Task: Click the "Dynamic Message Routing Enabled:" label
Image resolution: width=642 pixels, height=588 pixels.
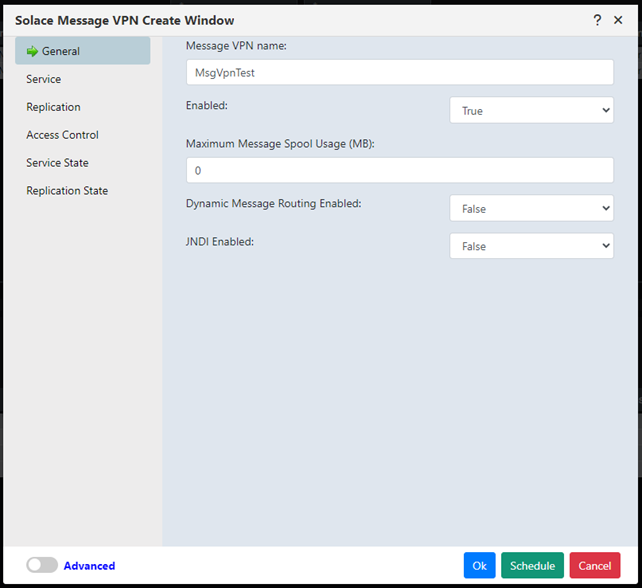Action: click(x=274, y=204)
